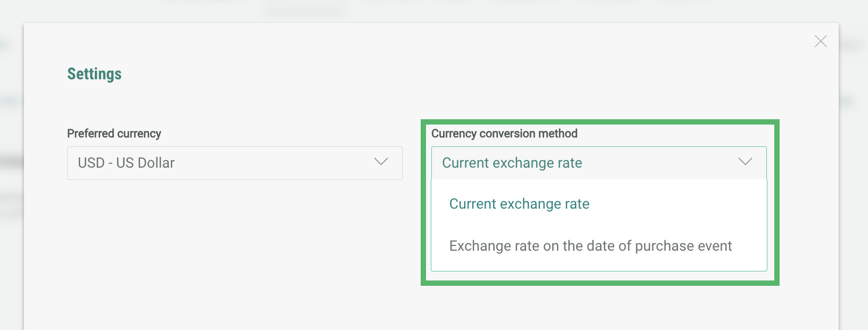Choose Exchange rate on the date of purchase event

click(x=590, y=246)
